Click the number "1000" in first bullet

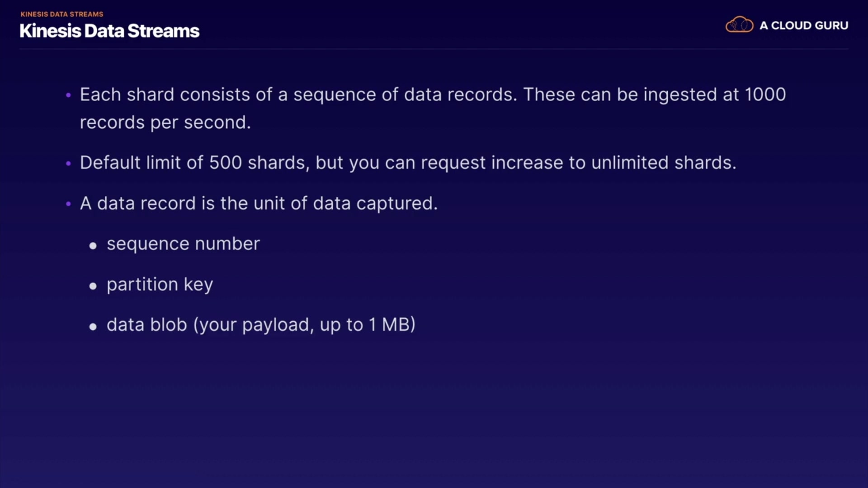tap(765, 95)
